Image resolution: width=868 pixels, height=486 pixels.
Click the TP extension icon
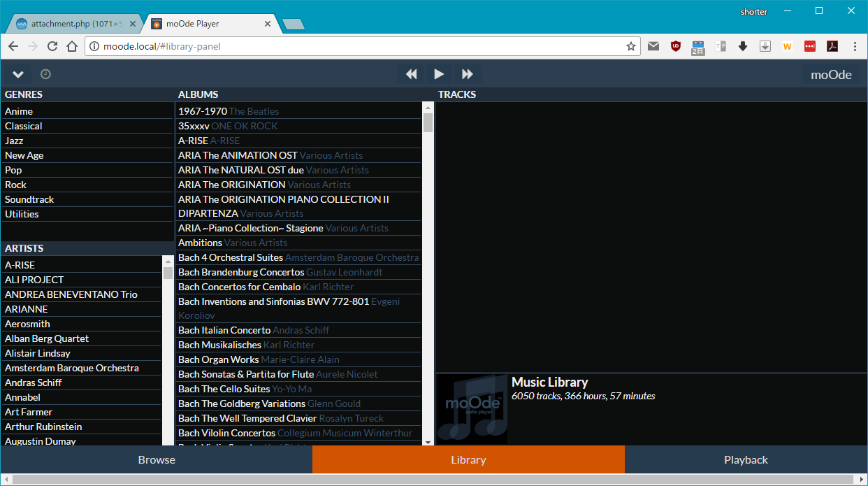[x=721, y=46]
